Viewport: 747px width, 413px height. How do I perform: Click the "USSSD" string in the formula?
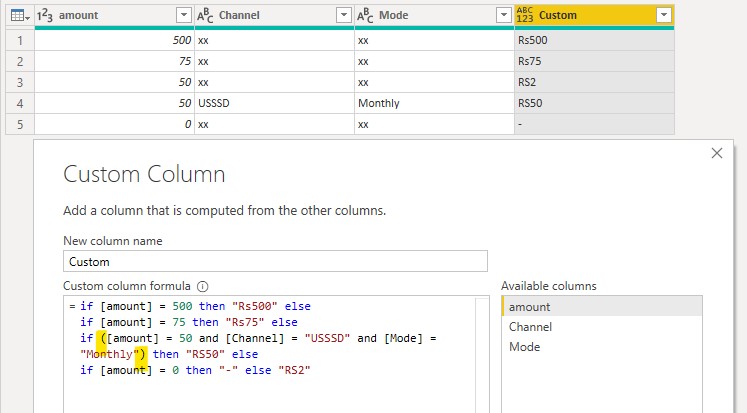tap(327, 338)
